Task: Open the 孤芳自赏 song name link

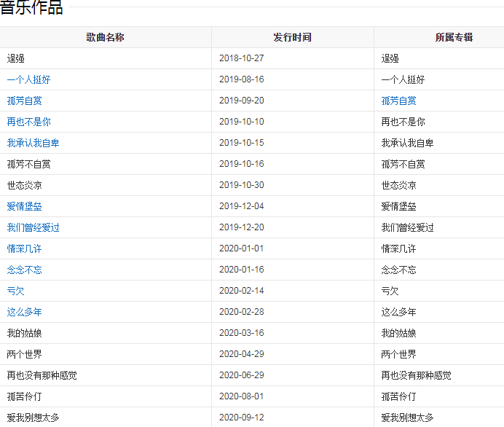Action: click(x=25, y=101)
